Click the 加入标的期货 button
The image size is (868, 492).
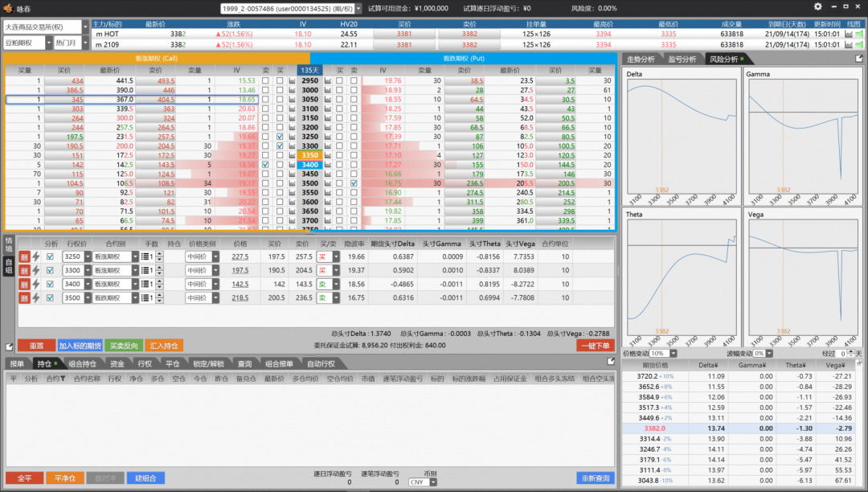80,346
